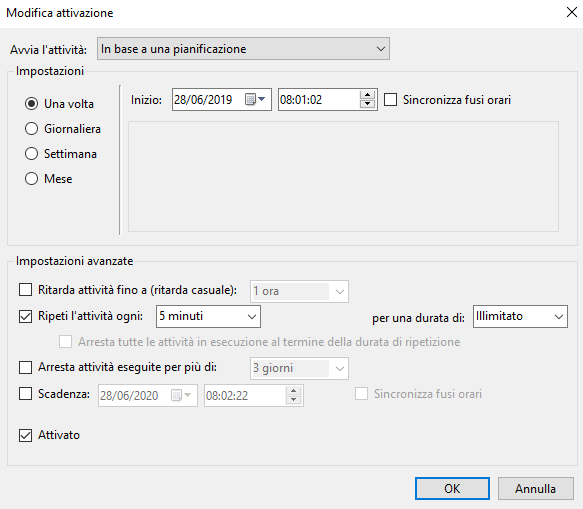This screenshot has height=509, width=583.
Task: Enable Arresta attività eseguite per più di
Action: click(x=25, y=367)
